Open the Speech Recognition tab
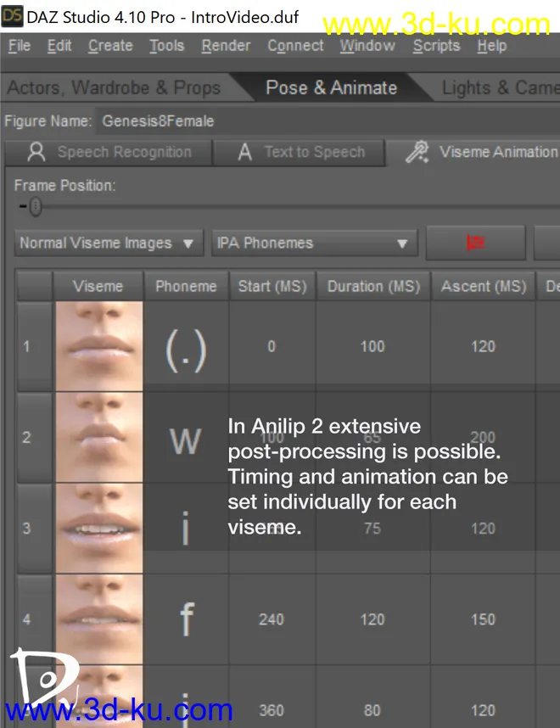The image size is (560, 728). [x=109, y=152]
